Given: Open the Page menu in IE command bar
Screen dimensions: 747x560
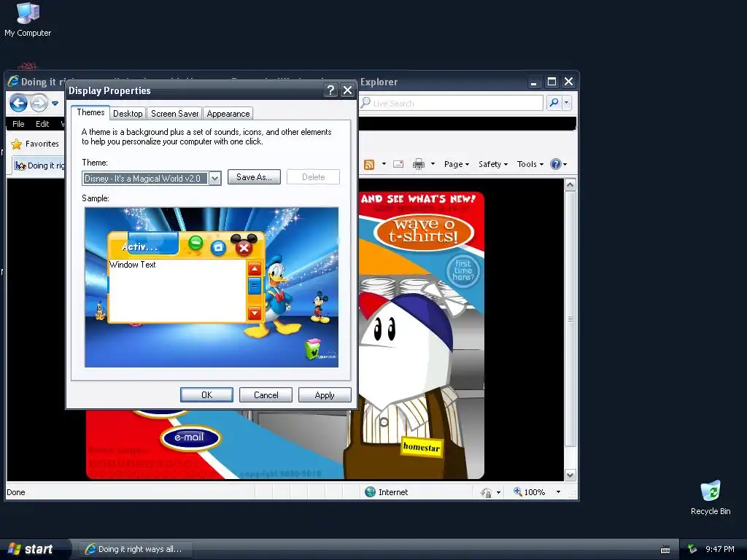Looking at the screenshot, I should pos(457,164).
